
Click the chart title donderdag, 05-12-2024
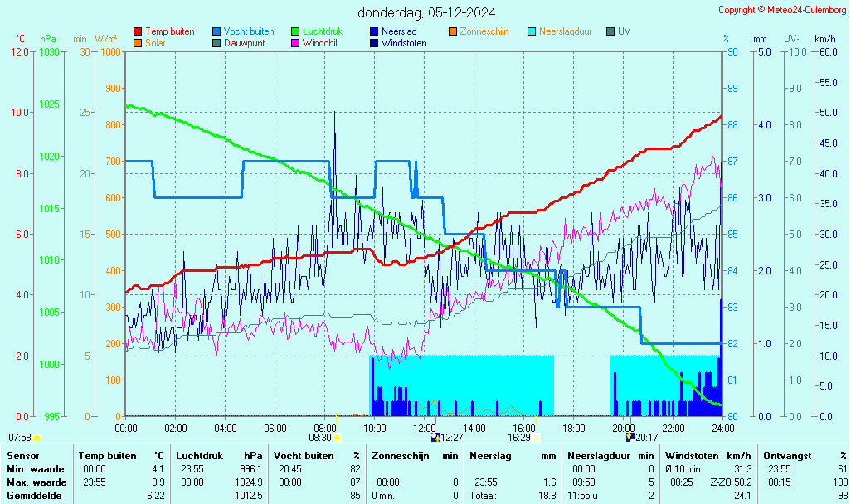427,12
